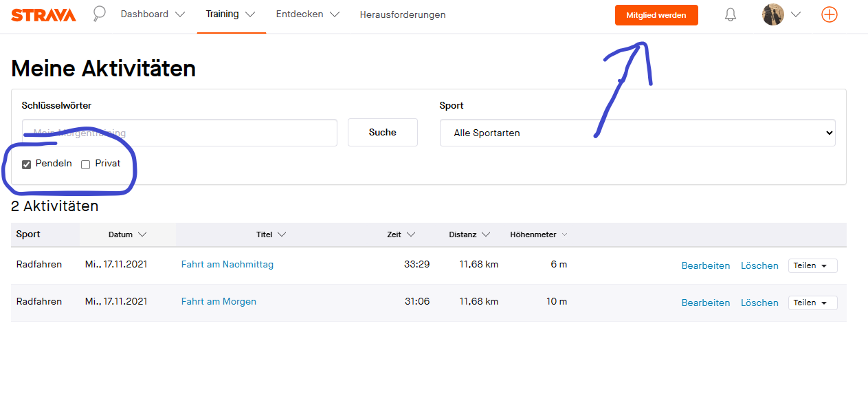Enable the Privat checkbox
The image size is (868, 416).
click(x=86, y=164)
